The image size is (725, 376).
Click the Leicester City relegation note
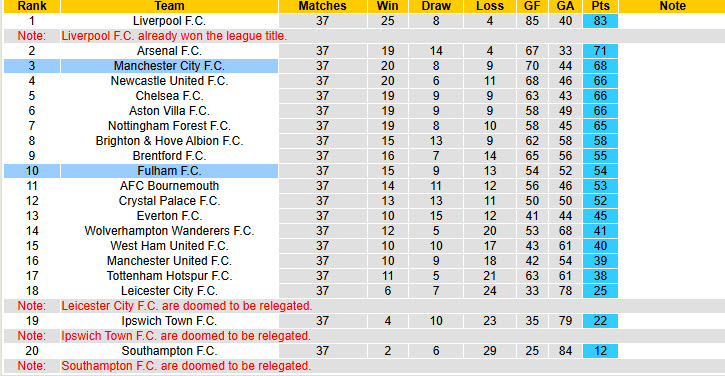pos(187,306)
